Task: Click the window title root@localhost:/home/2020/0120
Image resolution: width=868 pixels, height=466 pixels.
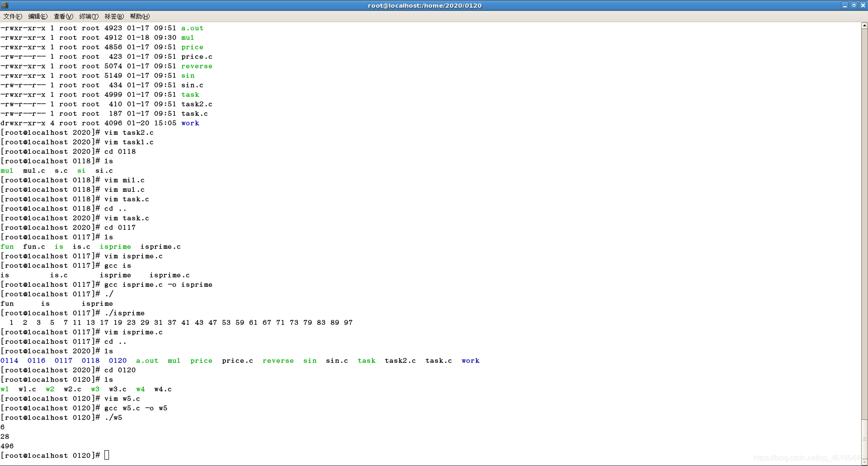Action: [x=425, y=5]
